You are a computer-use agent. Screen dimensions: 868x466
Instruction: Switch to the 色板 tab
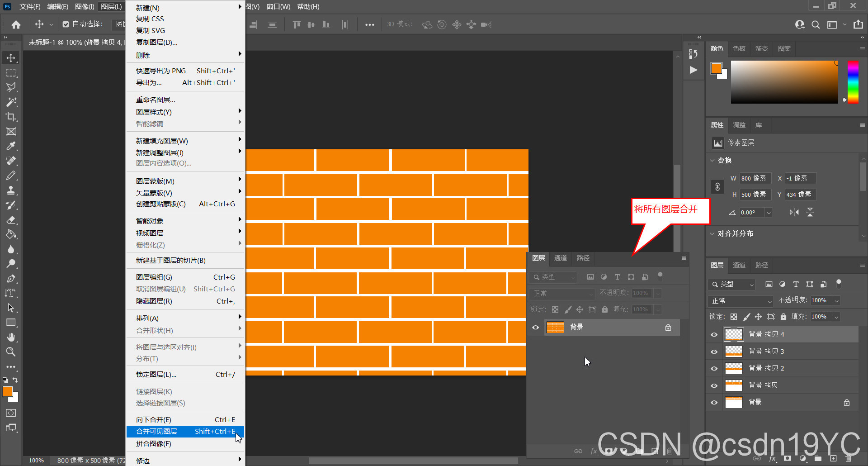pyautogui.click(x=739, y=48)
